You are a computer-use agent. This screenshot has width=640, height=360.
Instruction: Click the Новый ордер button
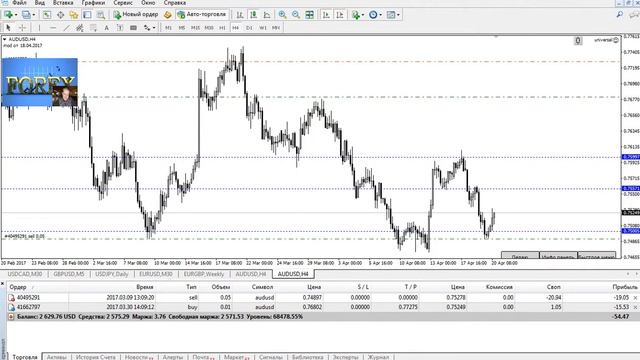[136, 15]
